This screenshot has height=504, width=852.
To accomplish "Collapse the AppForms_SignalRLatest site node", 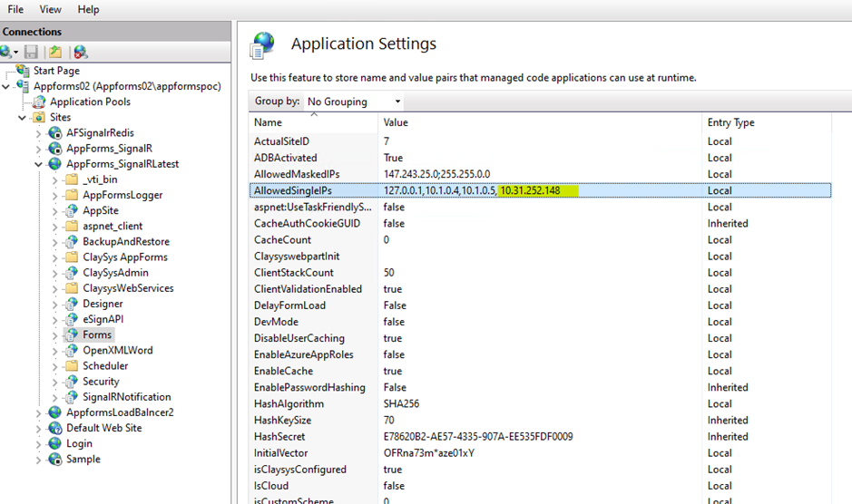I will coord(39,164).
